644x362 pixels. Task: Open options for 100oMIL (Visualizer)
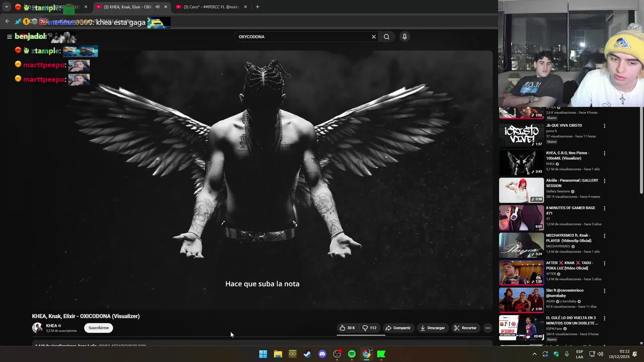604,153
